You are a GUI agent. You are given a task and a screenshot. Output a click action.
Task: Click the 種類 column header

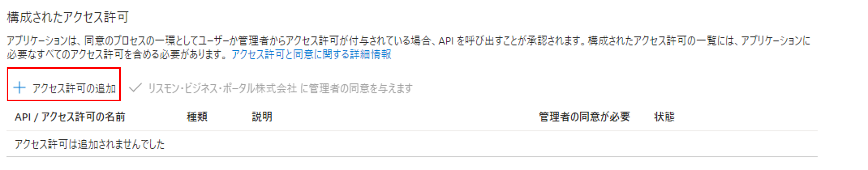tap(197, 117)
